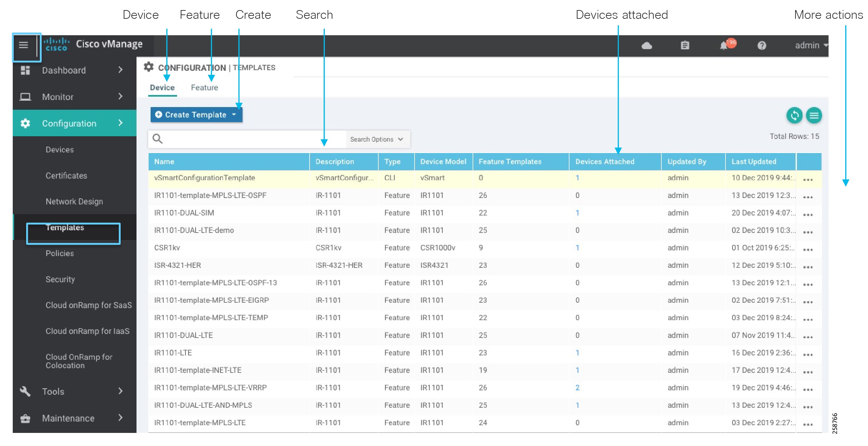868x446 pixels.
Task: Click the green list columns icon
Action: 814,116
